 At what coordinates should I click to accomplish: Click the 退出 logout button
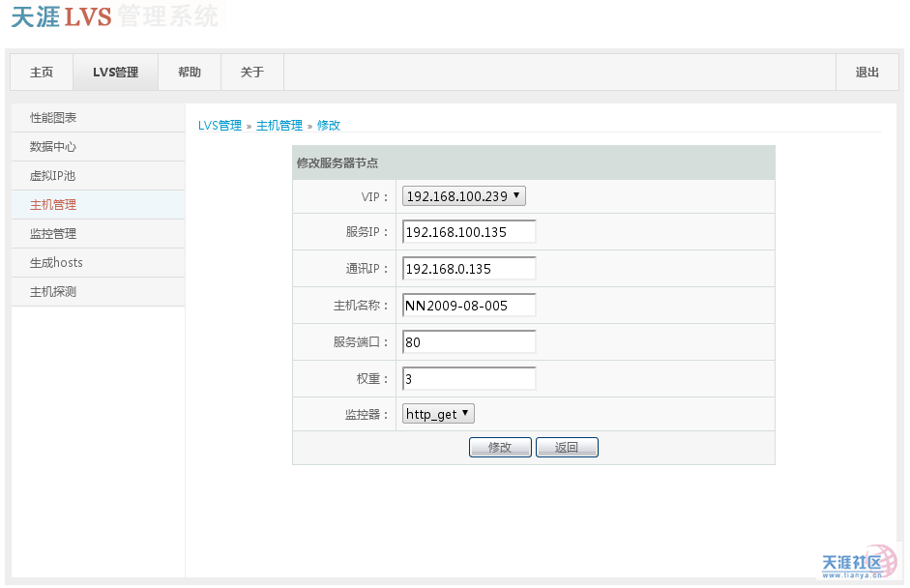coord(866,73)
